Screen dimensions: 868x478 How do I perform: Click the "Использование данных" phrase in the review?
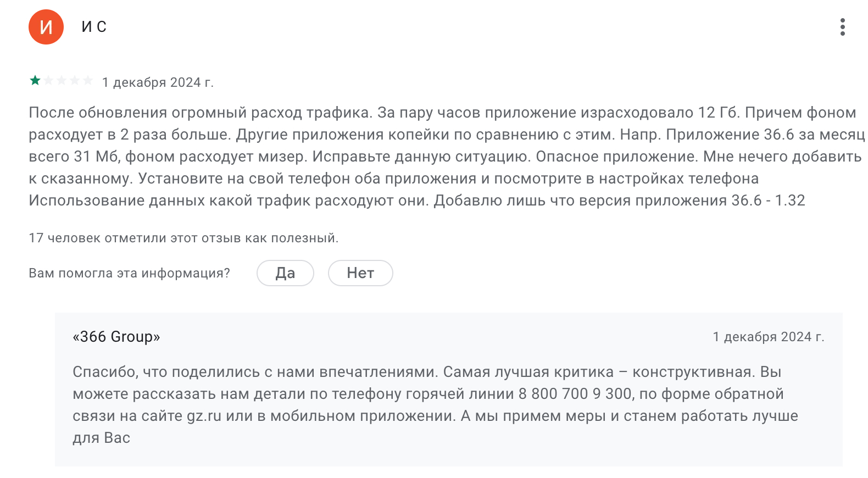(x=108, y=201)
